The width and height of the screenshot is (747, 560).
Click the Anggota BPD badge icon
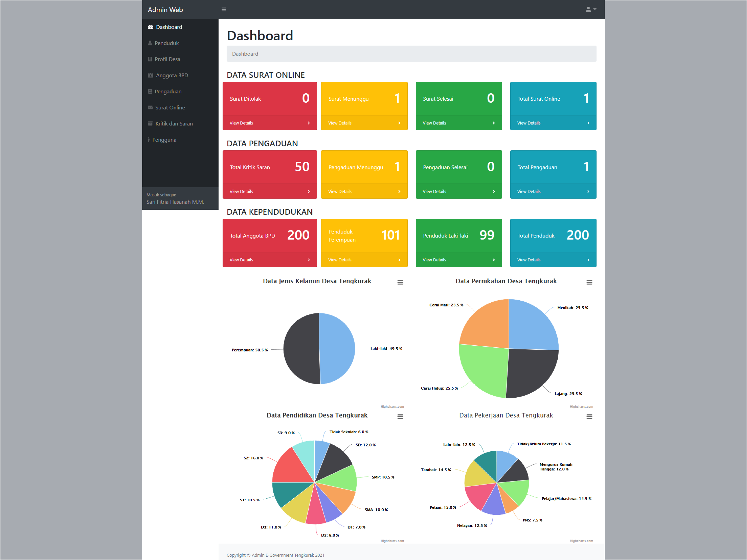(x=151, y=76)
